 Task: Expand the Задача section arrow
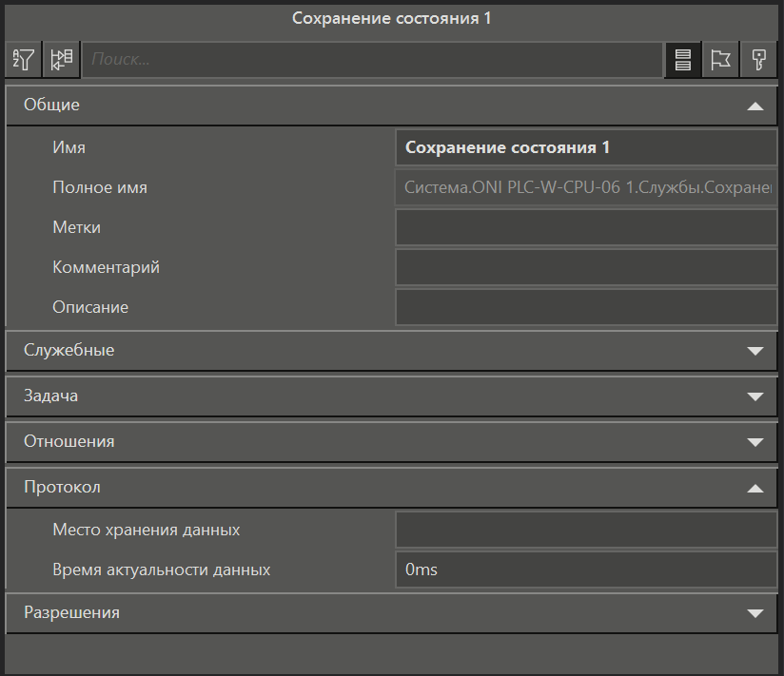click(755, 396)
